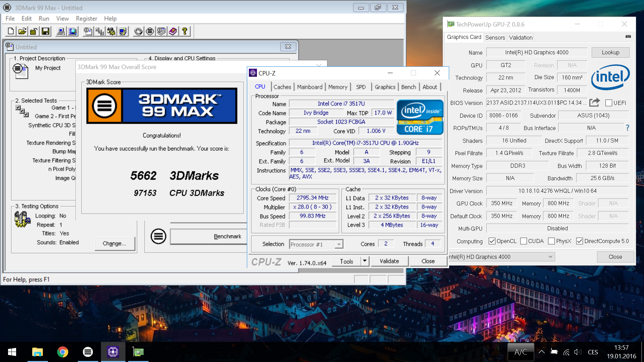Switch to the Sensors tab in GPU-Z
Viewport: 644px width, 362px height.
pos(495,38)
